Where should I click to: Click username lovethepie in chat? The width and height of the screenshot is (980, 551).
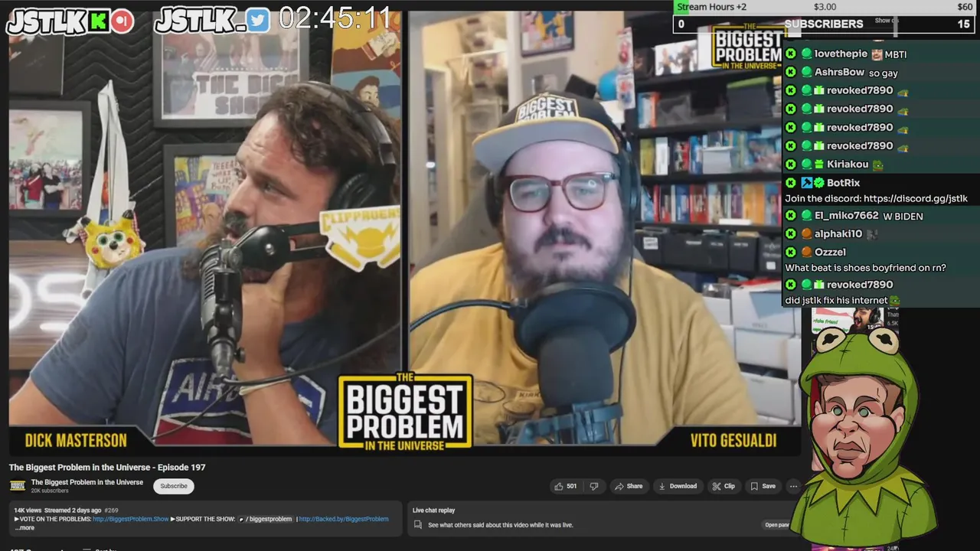(x=841, y=54)
